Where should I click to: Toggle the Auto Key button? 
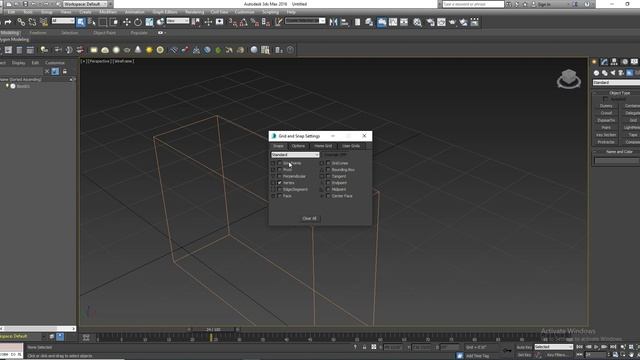524,347
